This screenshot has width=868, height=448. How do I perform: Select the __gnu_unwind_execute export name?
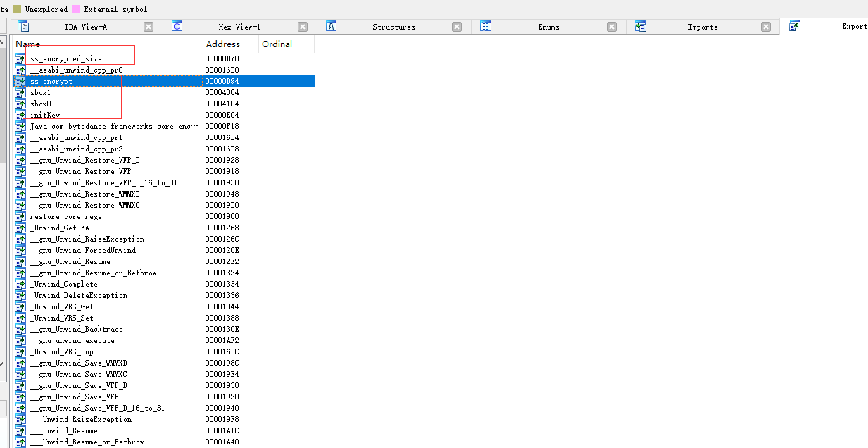pyautogui.click(x=72, y=341)
